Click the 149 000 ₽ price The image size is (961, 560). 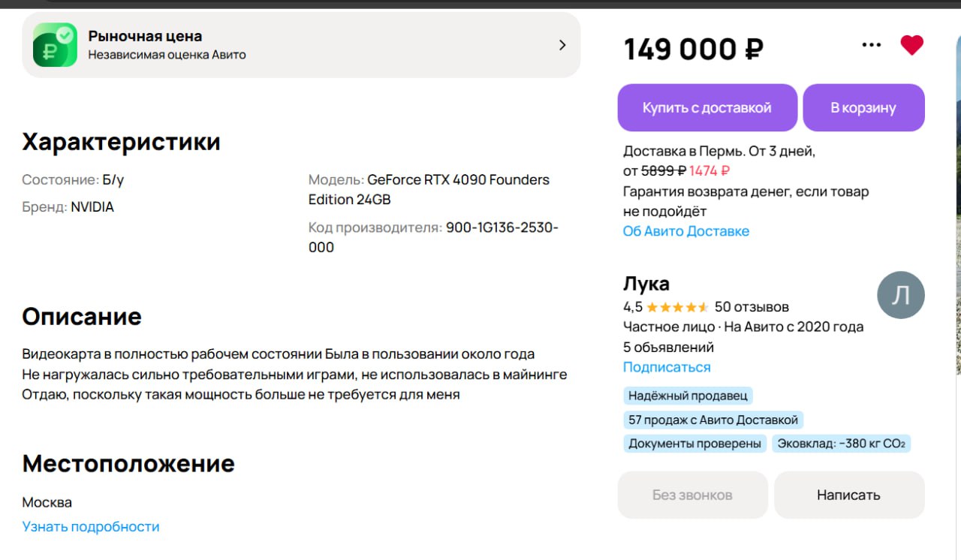[694, 50]
